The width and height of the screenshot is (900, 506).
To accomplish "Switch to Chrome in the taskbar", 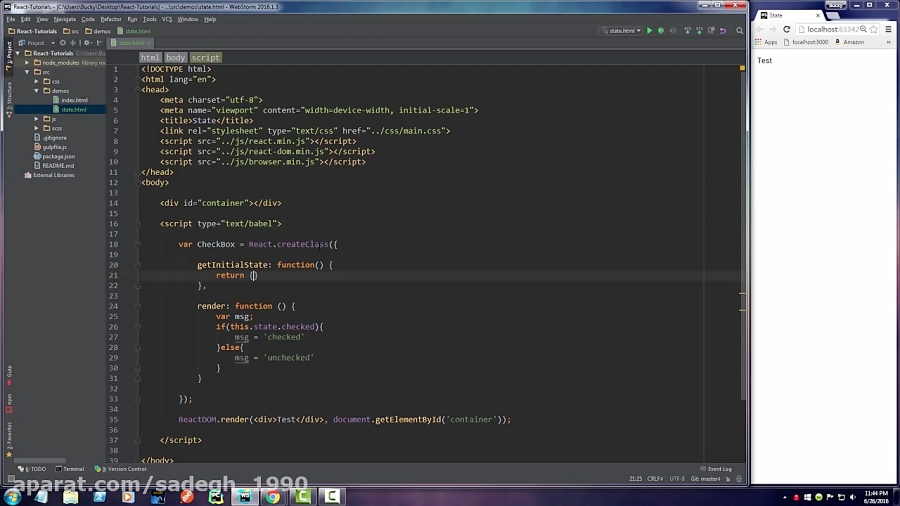I will click(273, 496).
